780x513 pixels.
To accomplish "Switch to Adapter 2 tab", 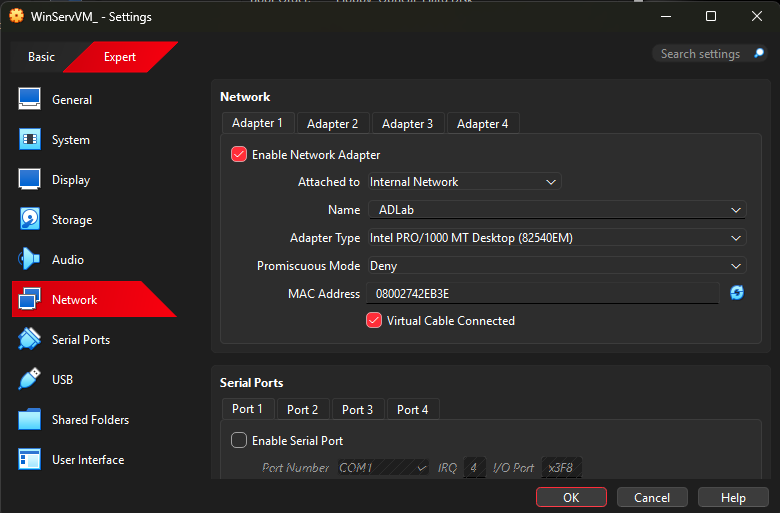I will click(x=332, y=123).
